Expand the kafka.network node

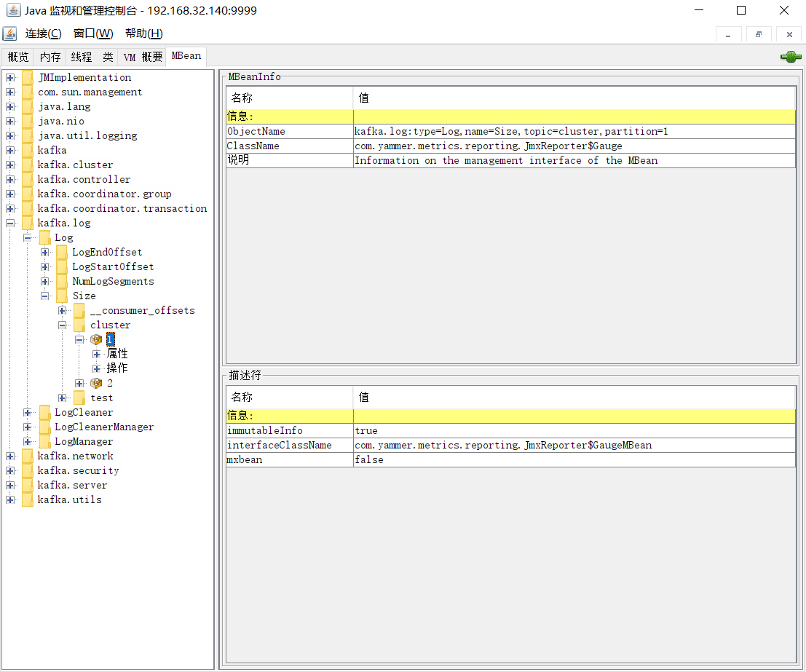point(10,456)
